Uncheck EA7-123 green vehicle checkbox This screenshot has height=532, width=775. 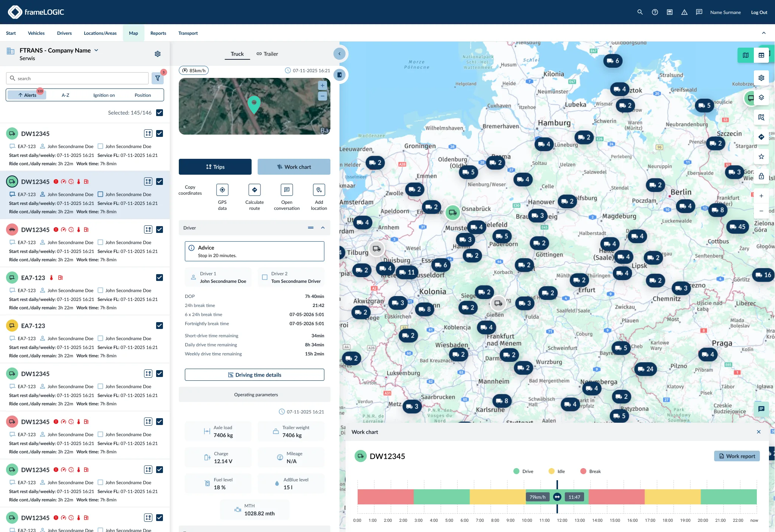click(x=160, y=278)
